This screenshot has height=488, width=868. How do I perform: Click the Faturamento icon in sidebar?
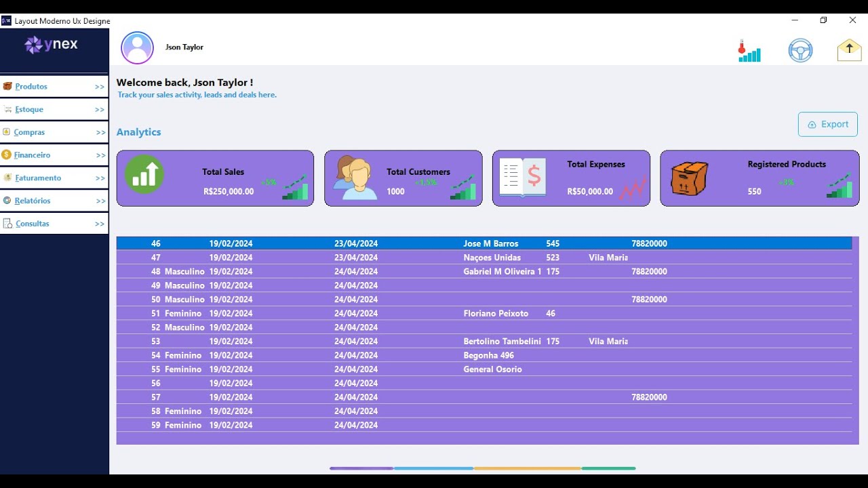click(7, 178)
